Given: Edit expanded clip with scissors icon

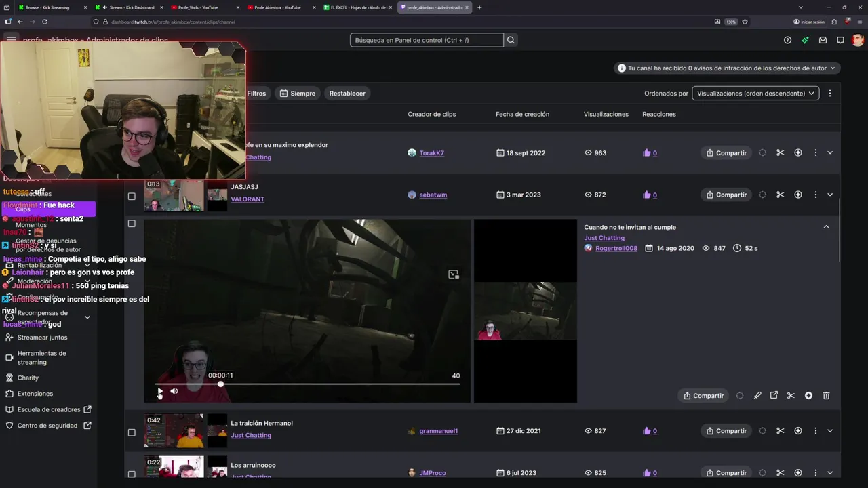Looking at the screenshot, I should tap(791, 396).
